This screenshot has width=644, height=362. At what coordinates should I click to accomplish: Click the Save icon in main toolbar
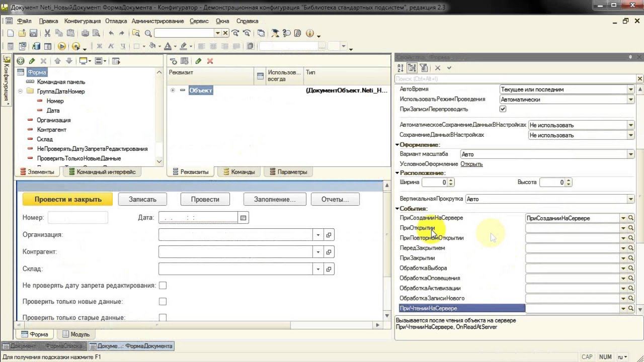(x=33, y=33)
